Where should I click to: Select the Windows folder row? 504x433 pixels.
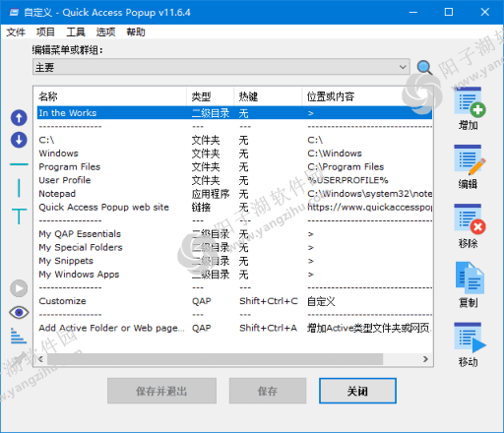click(x=234, y=154)
